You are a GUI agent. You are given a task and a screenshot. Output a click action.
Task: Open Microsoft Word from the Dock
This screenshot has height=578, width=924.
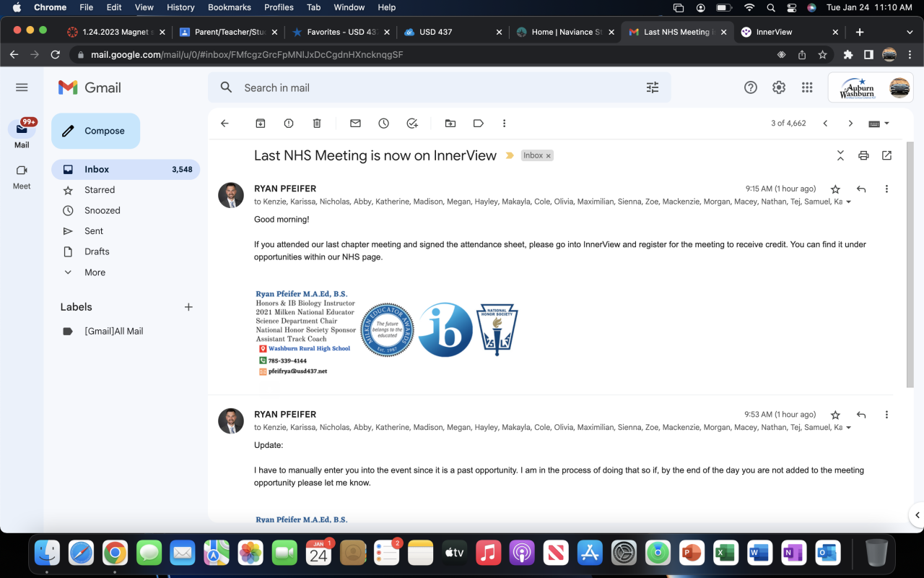pyautogui.click(x=760, y=553)
